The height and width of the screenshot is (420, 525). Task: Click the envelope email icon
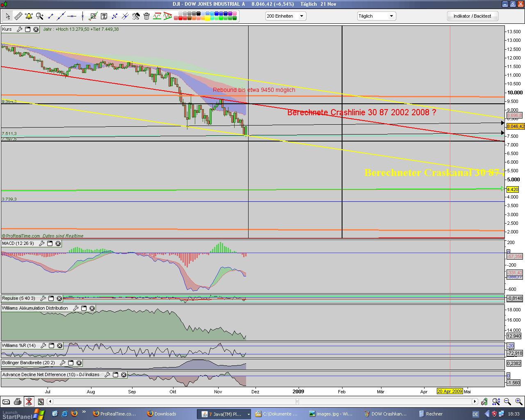[6, 402]
